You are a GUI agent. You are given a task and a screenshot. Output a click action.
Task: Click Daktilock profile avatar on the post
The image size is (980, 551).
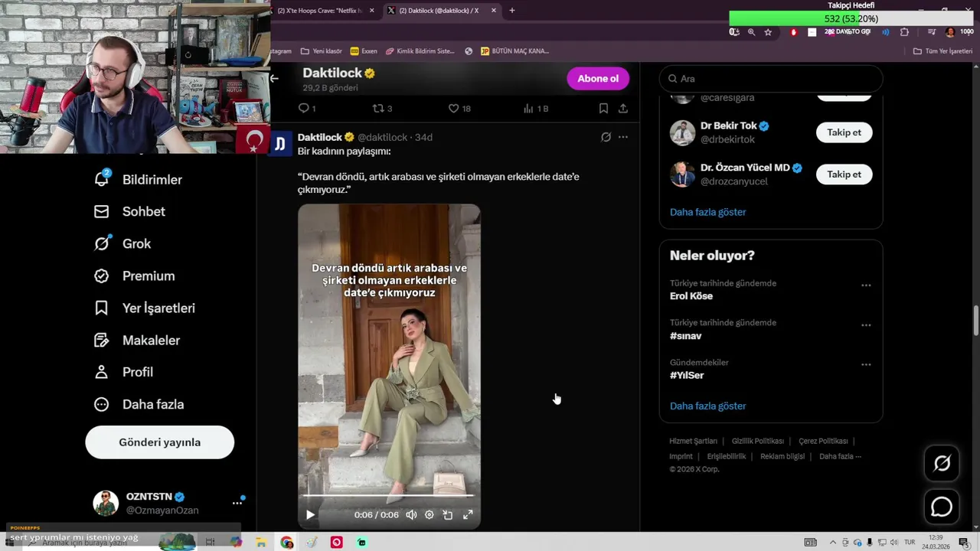pos(281,143)
